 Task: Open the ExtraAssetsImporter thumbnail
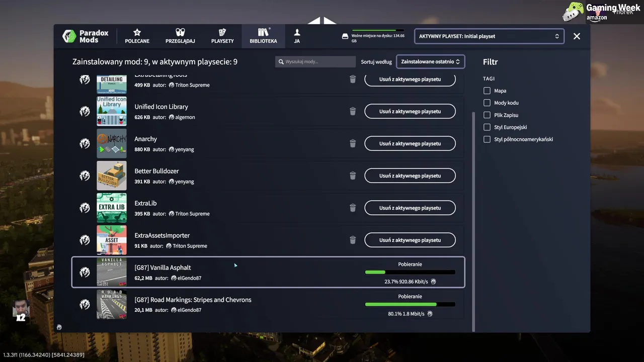click(112, 240)
